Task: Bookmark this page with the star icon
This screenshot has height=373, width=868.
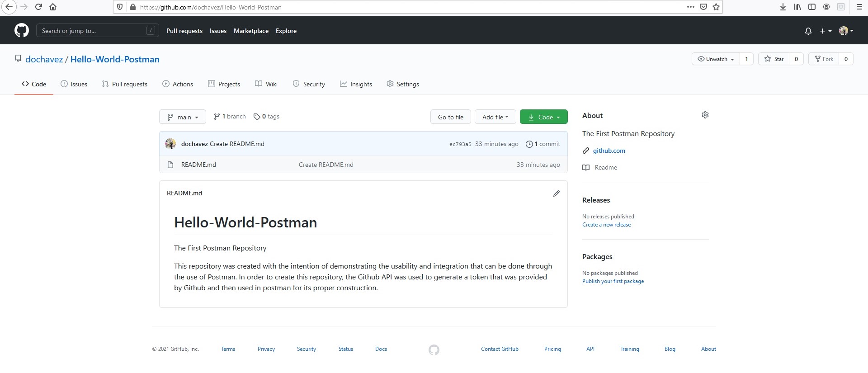Action: (716, 7)
